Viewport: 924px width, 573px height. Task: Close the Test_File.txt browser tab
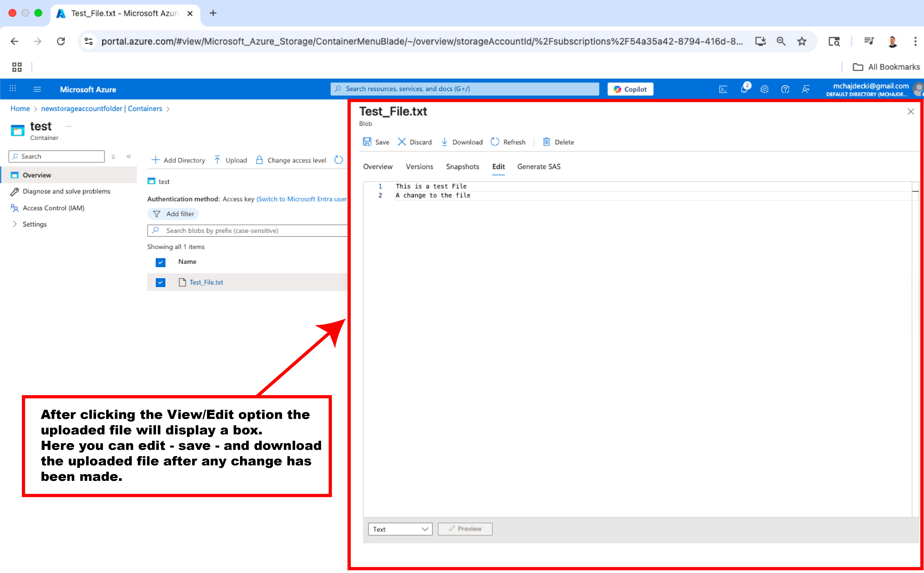tap(190, 13)
